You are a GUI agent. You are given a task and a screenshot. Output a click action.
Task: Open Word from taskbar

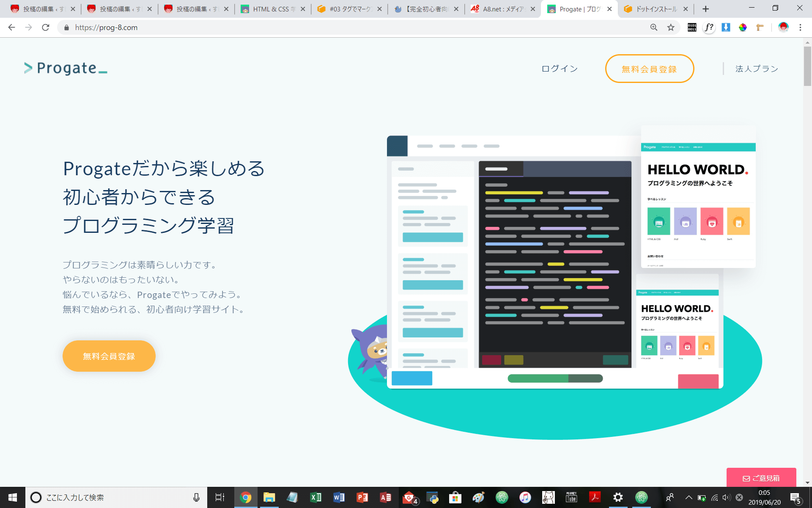pyautogui.click(x=339, y=497)
